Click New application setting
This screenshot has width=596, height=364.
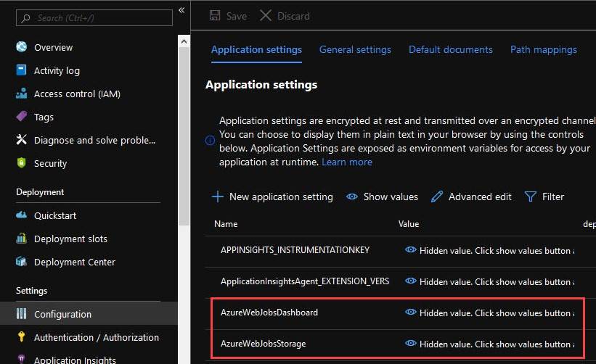click(x=272, y=197)
